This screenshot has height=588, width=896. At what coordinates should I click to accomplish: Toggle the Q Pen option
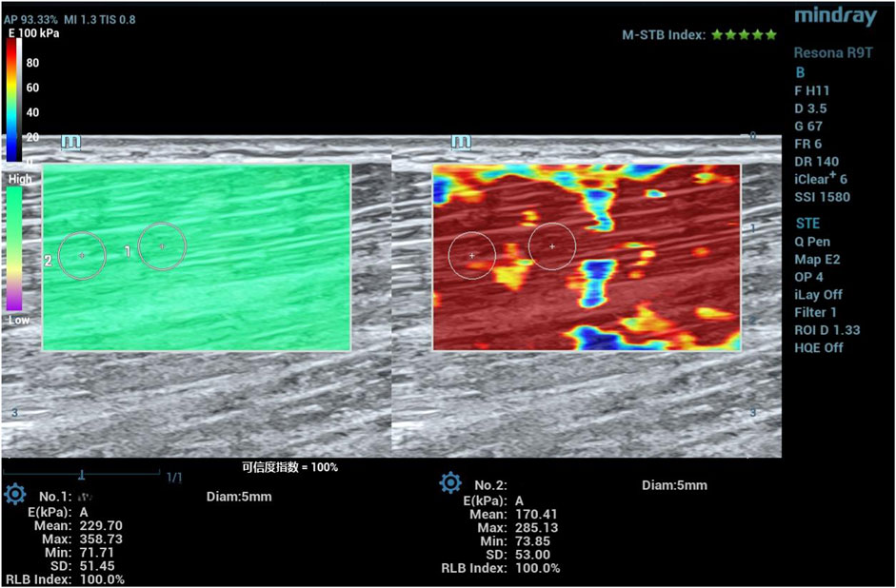click(811, 242)
